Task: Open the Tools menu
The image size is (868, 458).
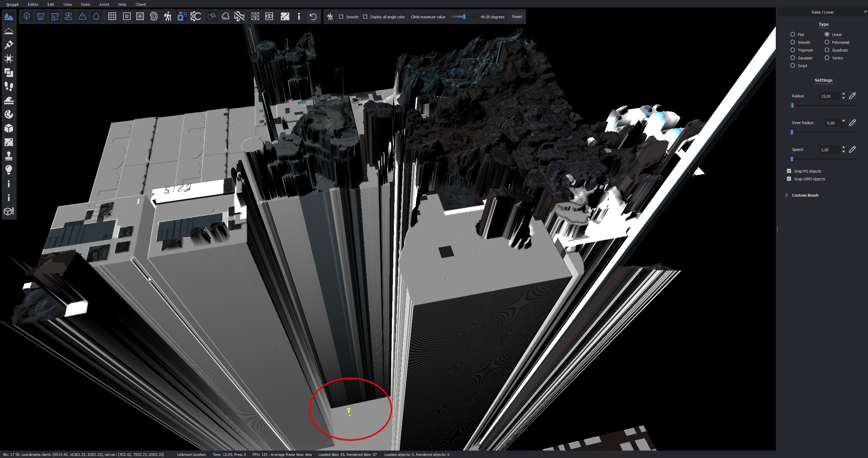Action: (85, 4)
